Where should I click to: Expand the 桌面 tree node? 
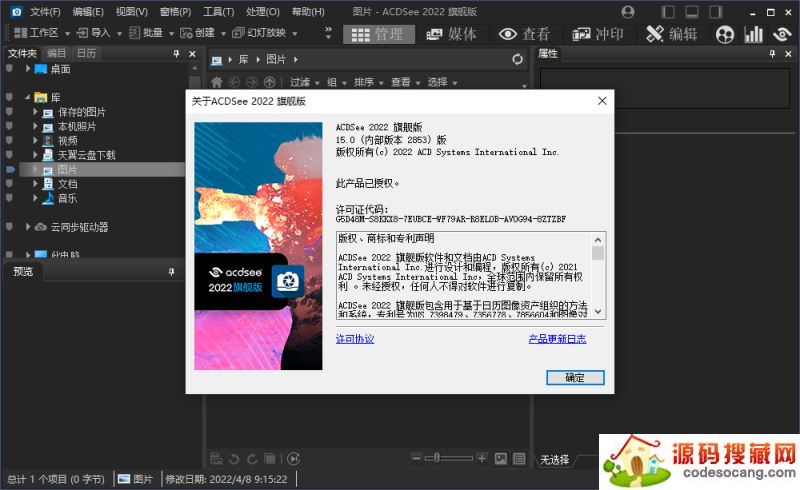click(x=28, y=68)
